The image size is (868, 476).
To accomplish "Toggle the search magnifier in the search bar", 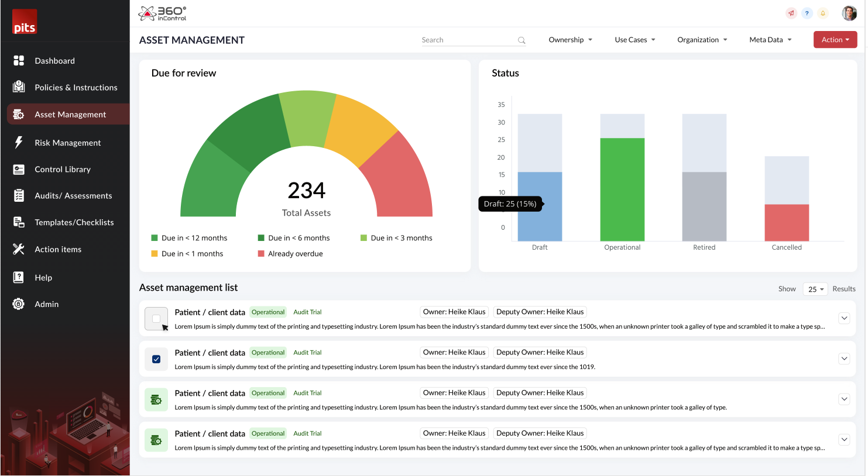I will [x=521, y=40].
